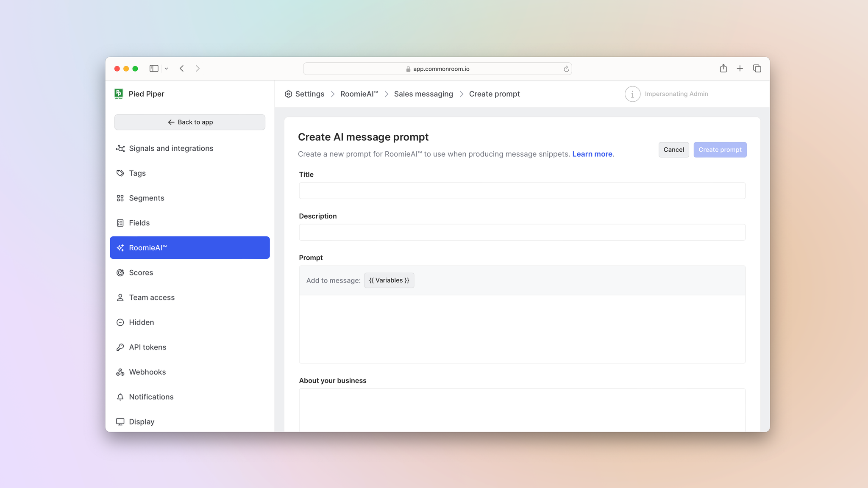Click the Fields list icon
The width and height of the screenshot is (868, 488).
[x=120, y=223]
